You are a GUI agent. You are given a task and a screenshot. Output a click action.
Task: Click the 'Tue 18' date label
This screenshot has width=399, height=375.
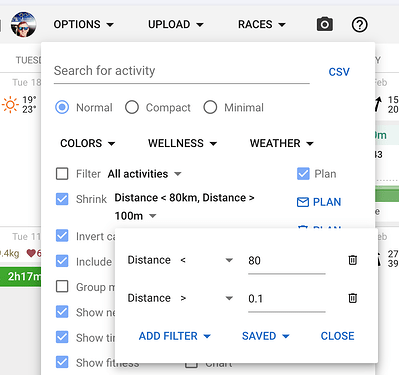point(27,82)
